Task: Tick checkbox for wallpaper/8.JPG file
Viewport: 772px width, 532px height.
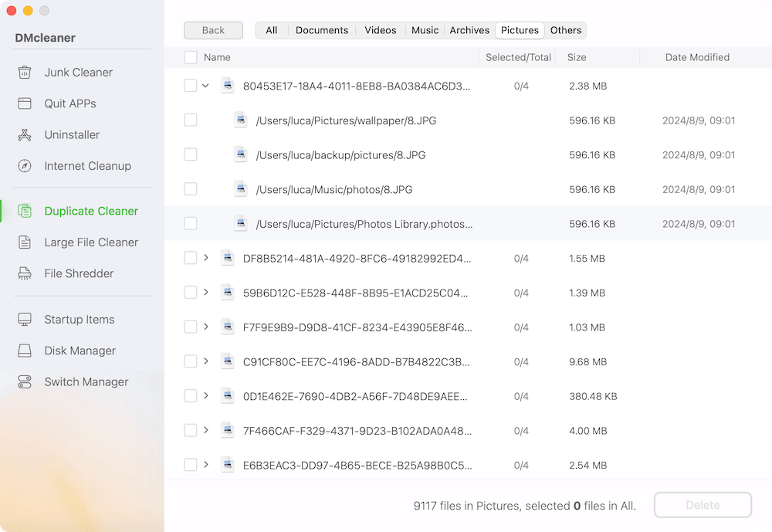Action: [191, 120]
